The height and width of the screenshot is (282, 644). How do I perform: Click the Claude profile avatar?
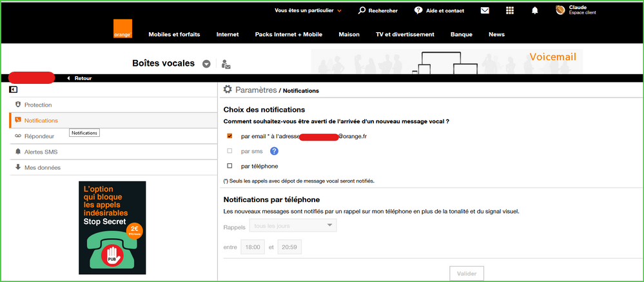pos(561,10)
